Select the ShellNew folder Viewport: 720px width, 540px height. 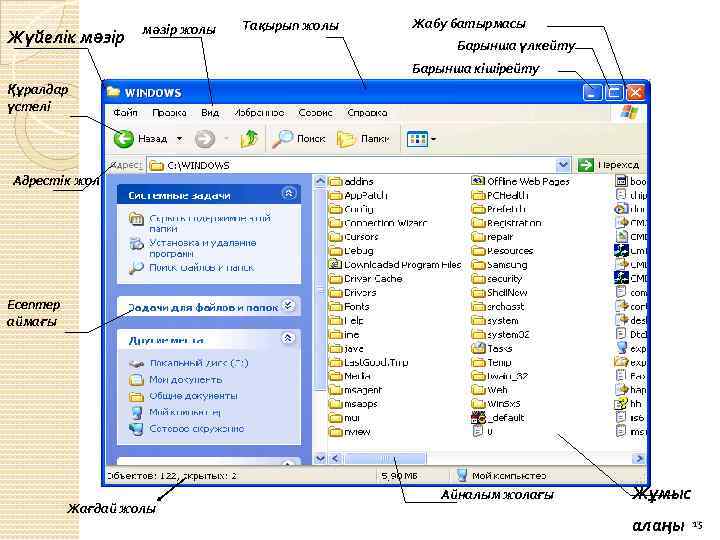click(499, 292)
